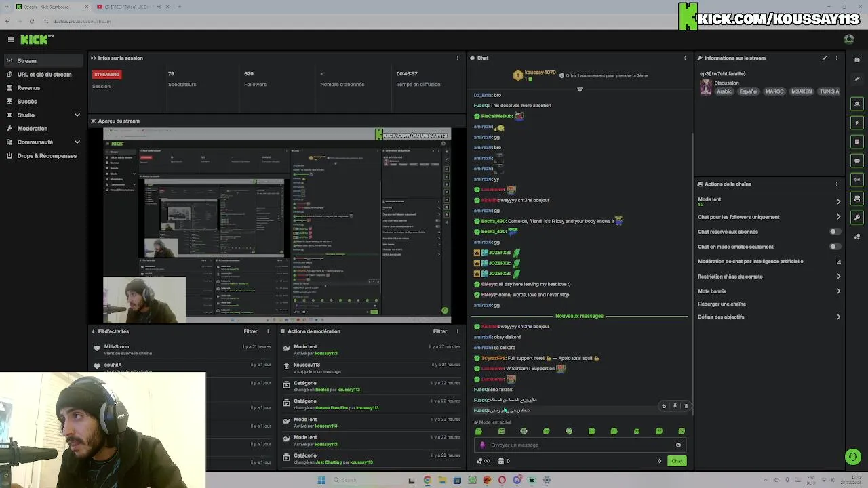Toggle the wrench icon in the right rail
This screenshot has width=868, height=488.
(x=857, y=218)
